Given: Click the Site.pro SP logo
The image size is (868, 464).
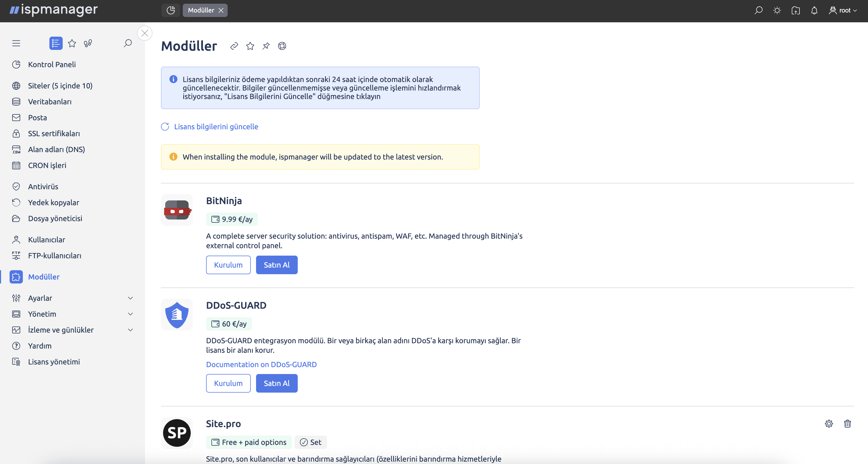Looking at the screenshot, I should 177,433.
